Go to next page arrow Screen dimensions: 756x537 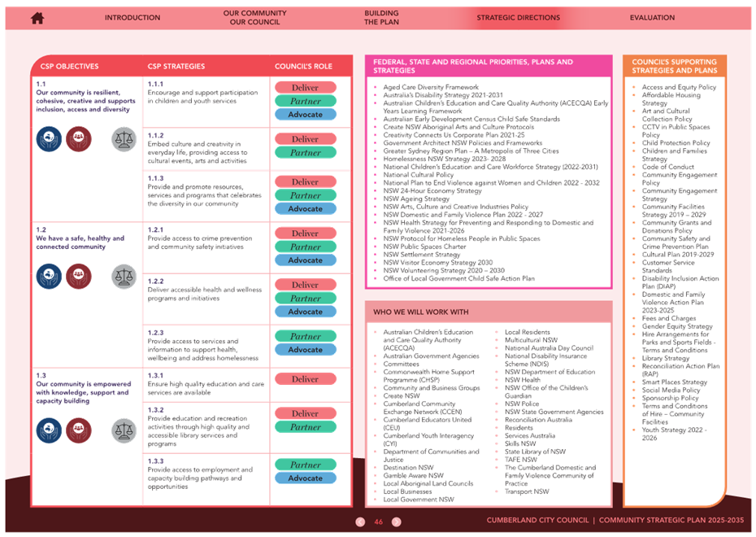397,522
